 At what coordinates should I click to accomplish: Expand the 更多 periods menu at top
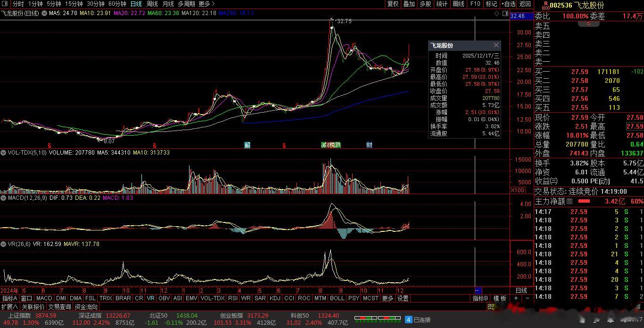click(207, 4)
